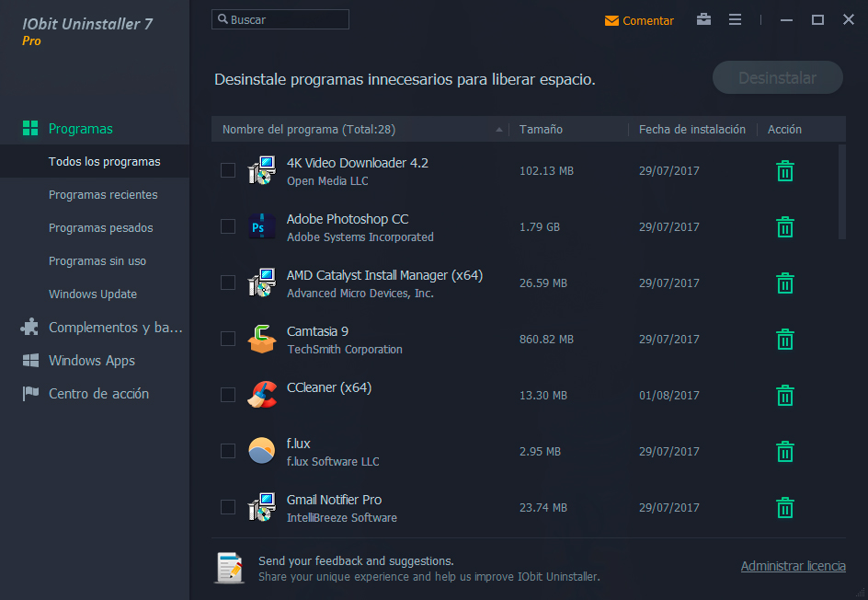The height and width of the screenshot is (600, 868).
Task: Click the CCleaner program icon
Action: coord(261,395)
